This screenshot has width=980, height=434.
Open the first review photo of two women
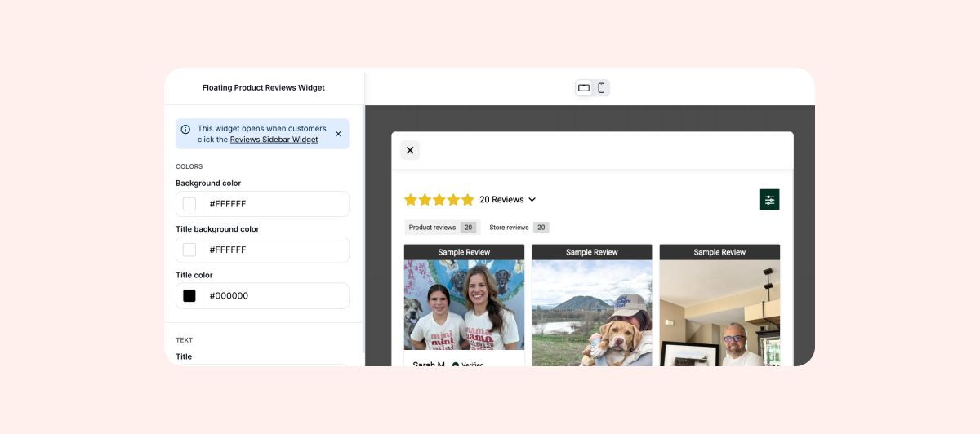coord(464,304)
